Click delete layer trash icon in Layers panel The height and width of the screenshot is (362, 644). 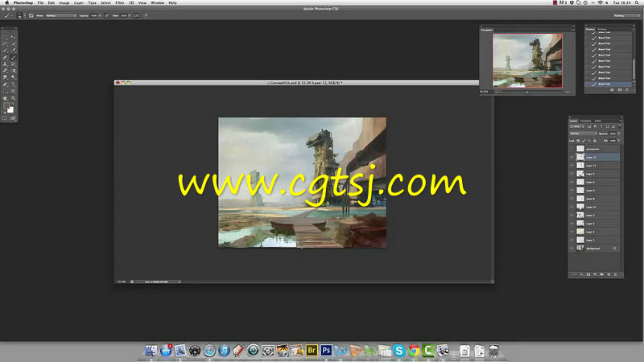tap(615, 274)
